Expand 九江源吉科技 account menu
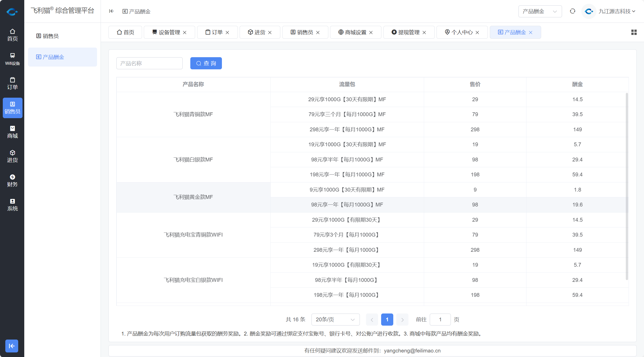 coord(617,11)
